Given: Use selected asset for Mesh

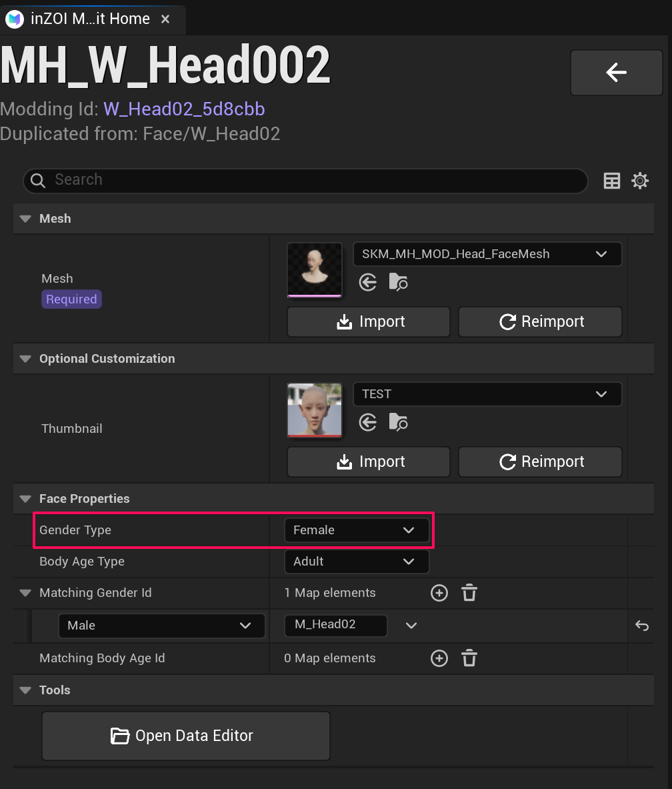Looking at the screenshot, I should (368, 283).
